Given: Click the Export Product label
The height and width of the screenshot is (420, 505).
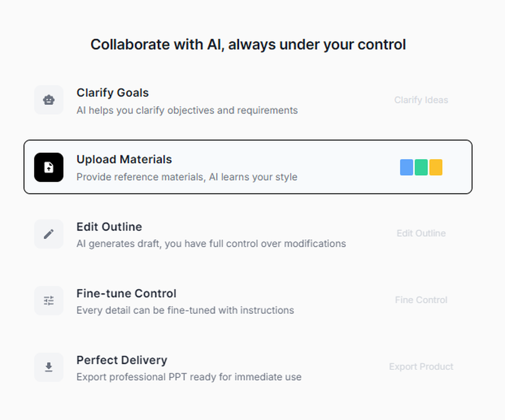Looking at the screenshot, I should [421, 366].
